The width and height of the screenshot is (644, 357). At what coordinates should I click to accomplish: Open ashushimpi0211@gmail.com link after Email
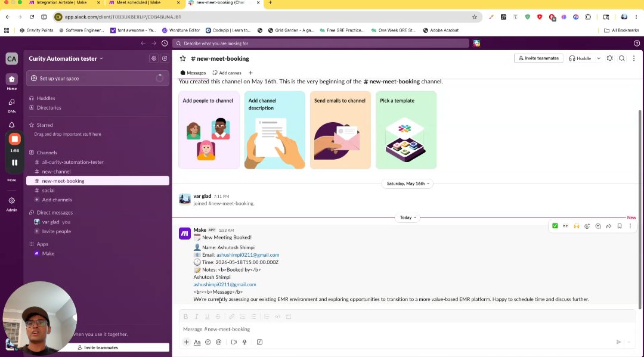(247, 255)
